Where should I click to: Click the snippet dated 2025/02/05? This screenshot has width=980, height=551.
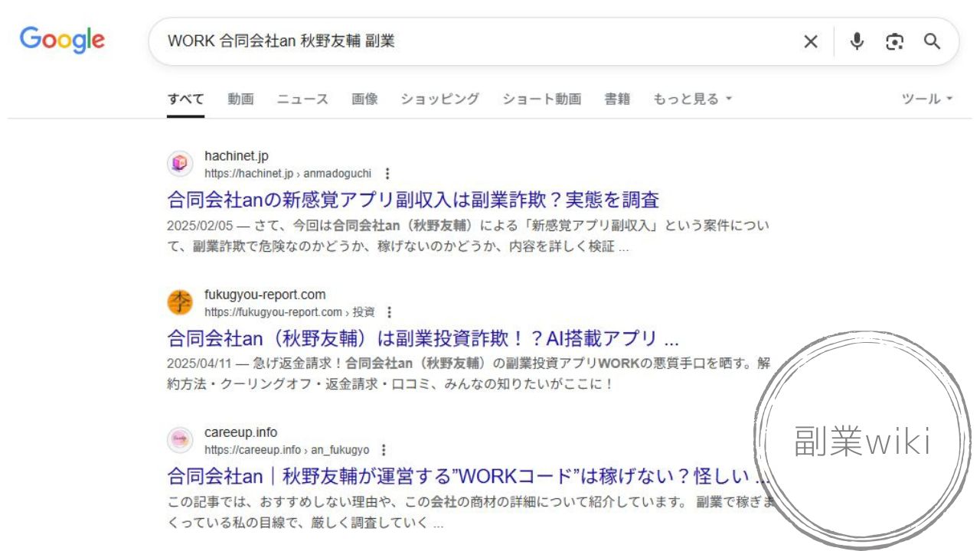(x=469, y=236)
